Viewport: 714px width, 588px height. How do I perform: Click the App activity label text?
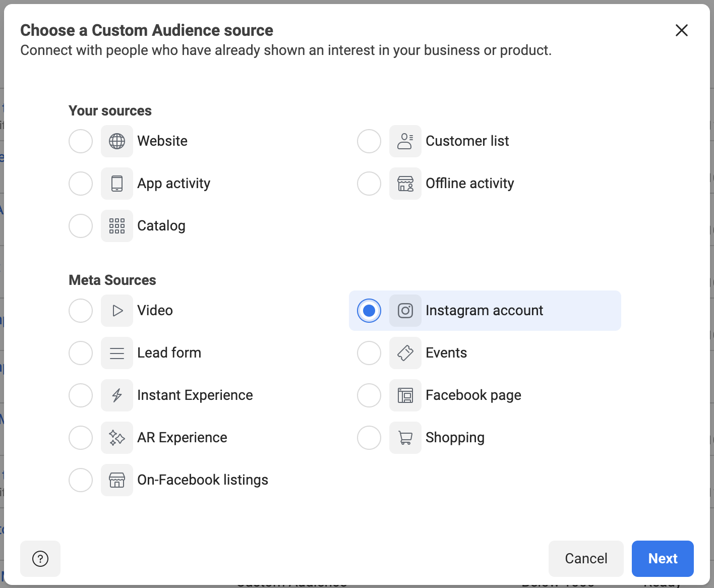[174, 184]
